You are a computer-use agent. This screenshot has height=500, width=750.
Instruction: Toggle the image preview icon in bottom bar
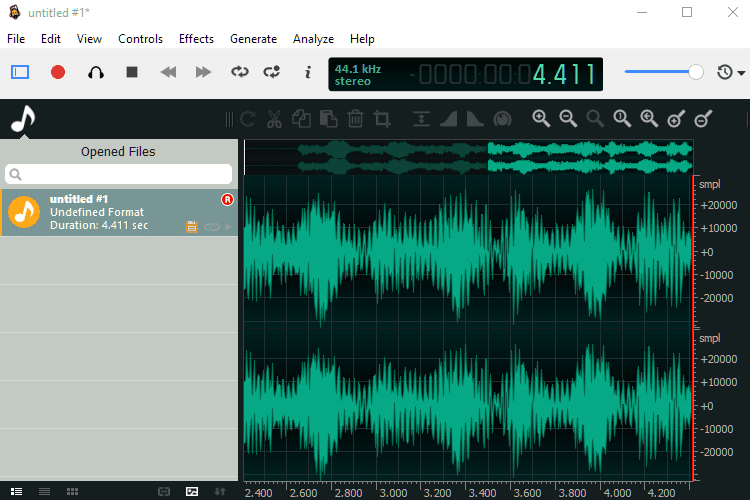point(192,491)
